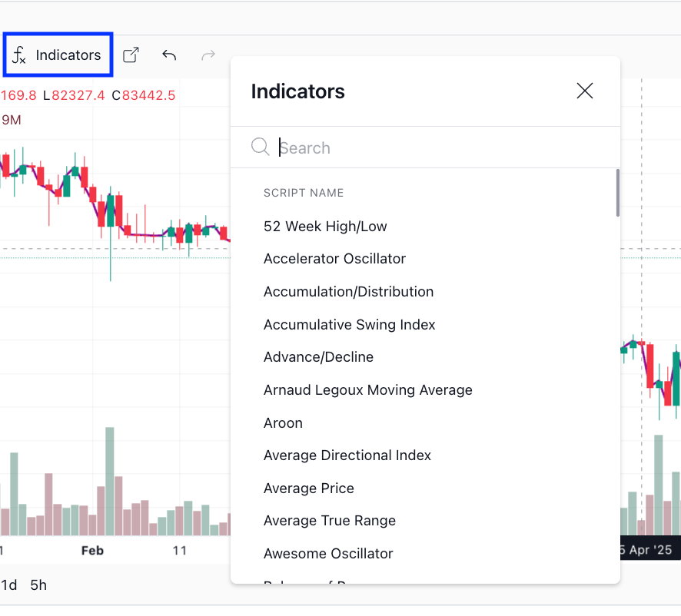The width and height of the screenshot is (681, 616).
Task: Close the Indicators dialog
Action: [585, 91]
